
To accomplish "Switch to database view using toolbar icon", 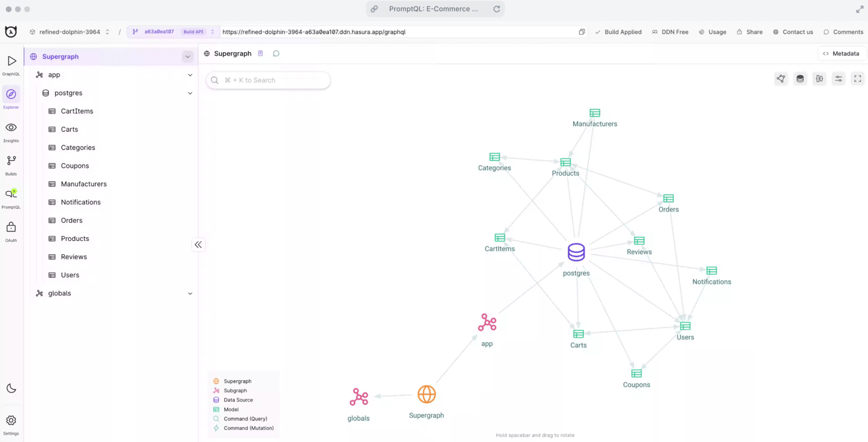I will pyautogui.click(x=800, y=78).
